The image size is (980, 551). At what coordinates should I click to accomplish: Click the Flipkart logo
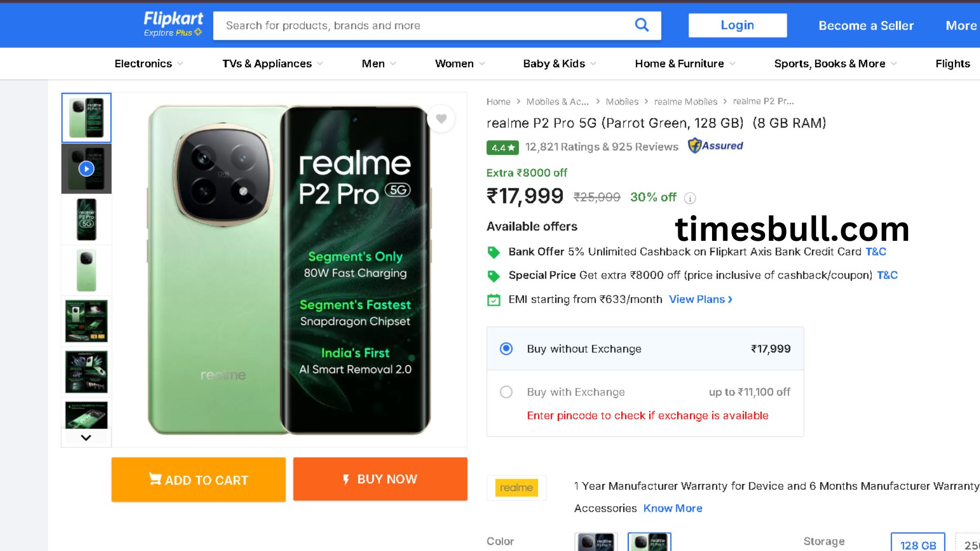click(x=173, y=24)
